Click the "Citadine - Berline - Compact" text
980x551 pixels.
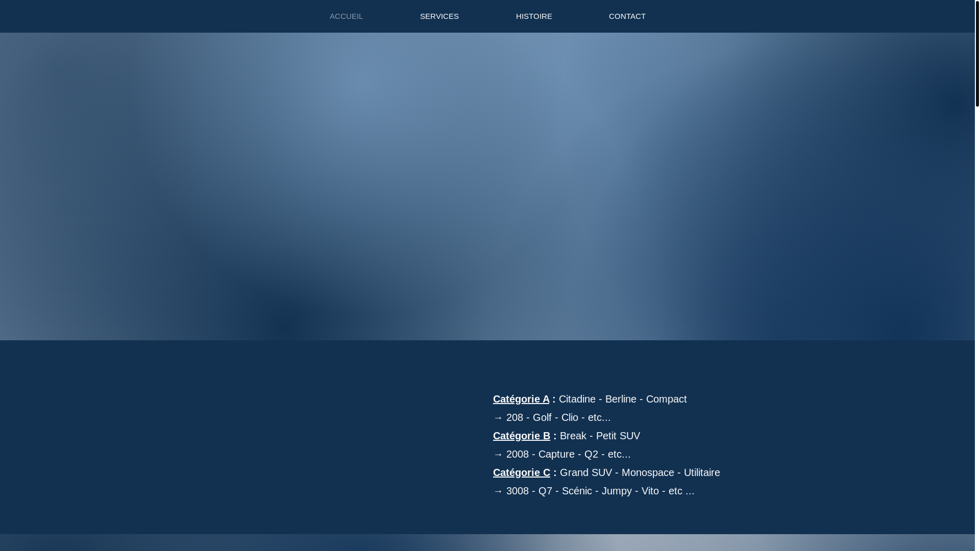[623, 399]
